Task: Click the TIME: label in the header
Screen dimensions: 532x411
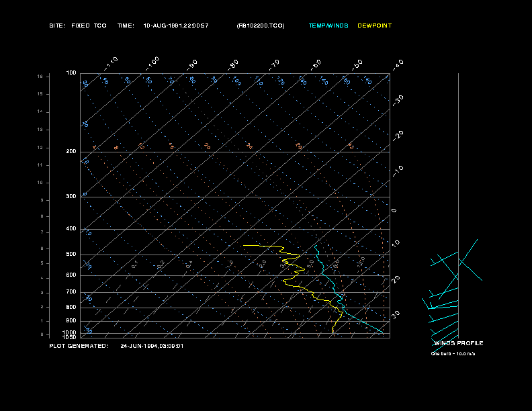Action: click(126, 26)
